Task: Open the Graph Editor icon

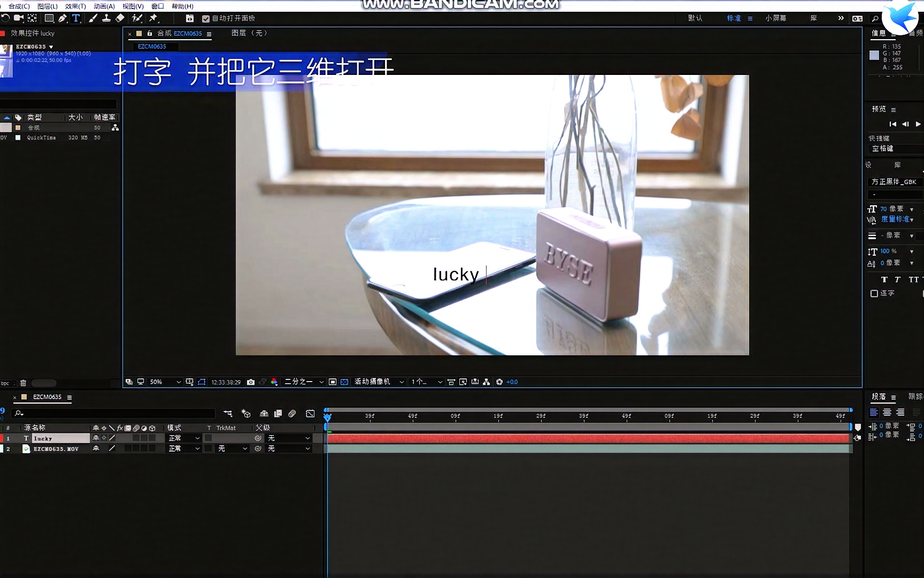Action: (x=310, y=414)
